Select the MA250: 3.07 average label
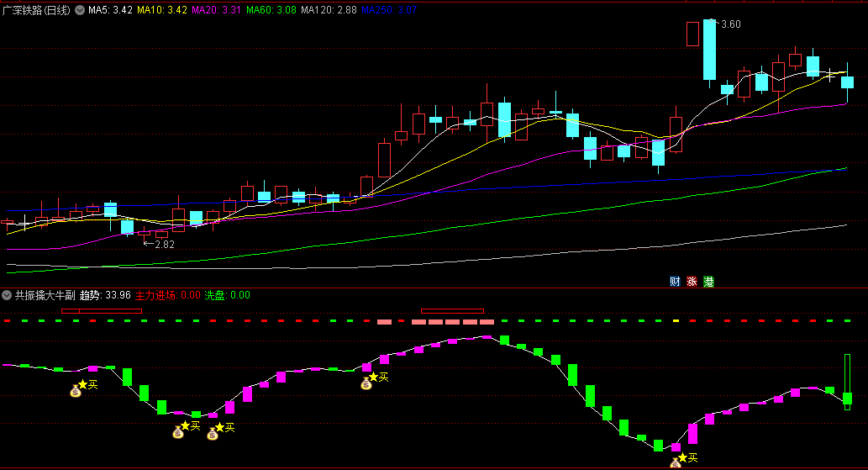The width and height of the screenshot is (868, 470). point(389,10)
